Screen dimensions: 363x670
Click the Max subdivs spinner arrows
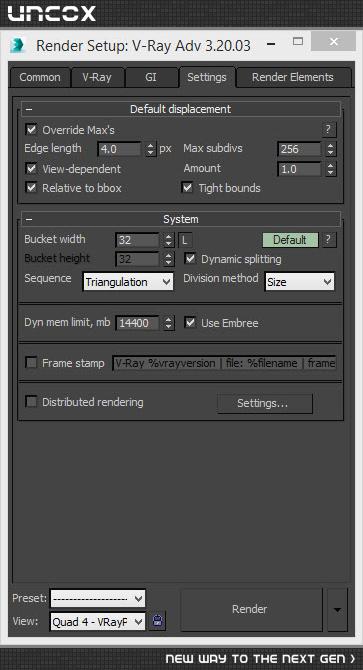(331, 150)
